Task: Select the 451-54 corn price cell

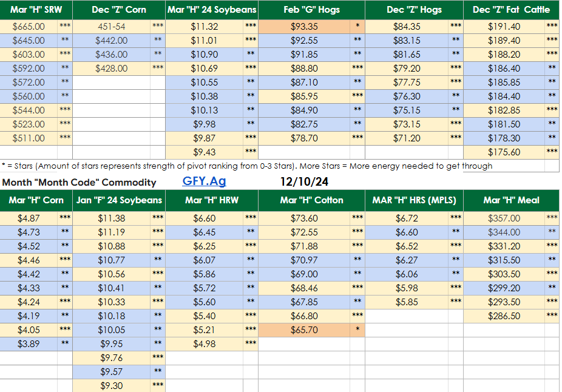Action: 111,27
